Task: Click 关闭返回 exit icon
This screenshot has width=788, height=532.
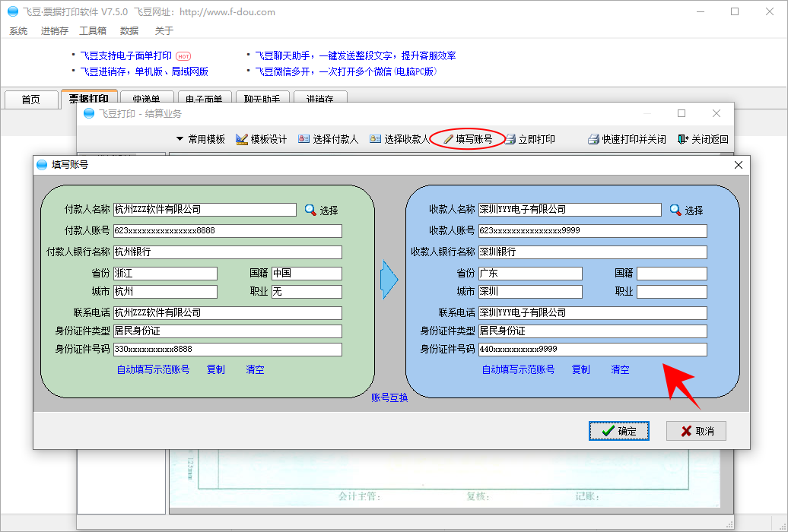Action: coord(703,139)
